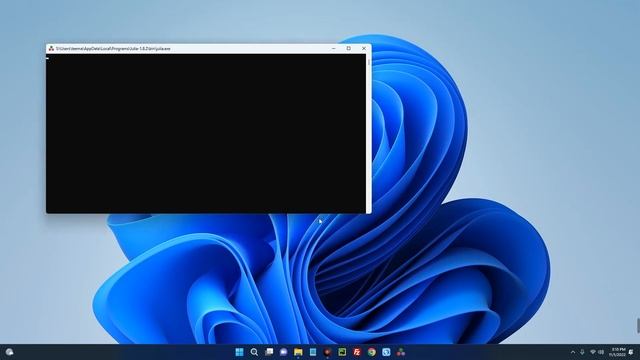Open the light-blue window app icon on taskbar
Viewport: 640px width, 360px height.
click(x=313, y=352)
